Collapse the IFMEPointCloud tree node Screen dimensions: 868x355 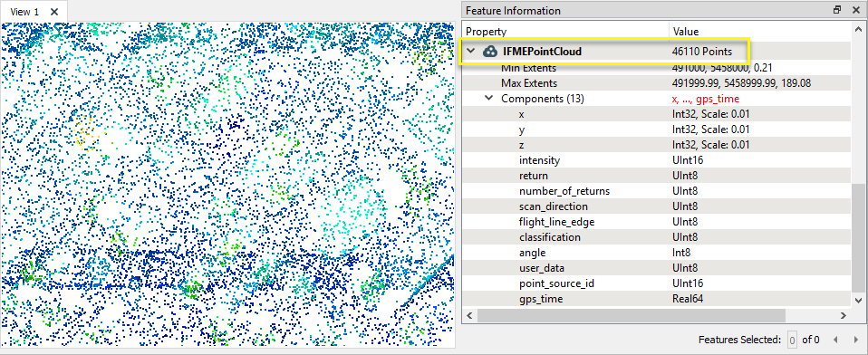coord(471,52)
